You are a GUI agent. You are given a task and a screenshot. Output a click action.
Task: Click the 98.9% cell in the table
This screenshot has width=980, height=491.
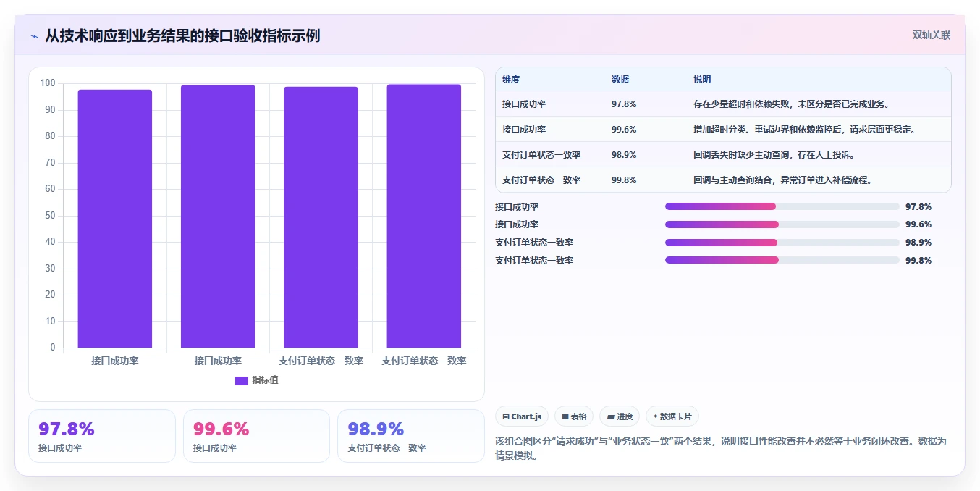click(624, 155)
